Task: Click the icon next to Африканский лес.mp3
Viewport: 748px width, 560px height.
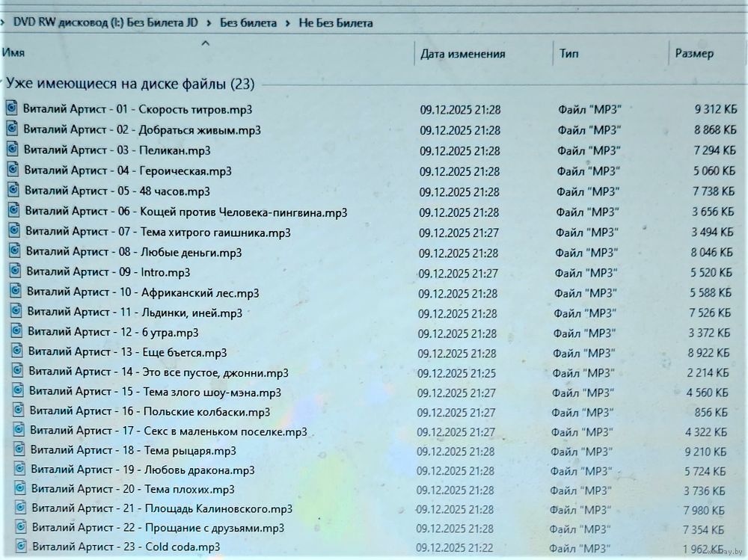Action: tap(16, 291)
